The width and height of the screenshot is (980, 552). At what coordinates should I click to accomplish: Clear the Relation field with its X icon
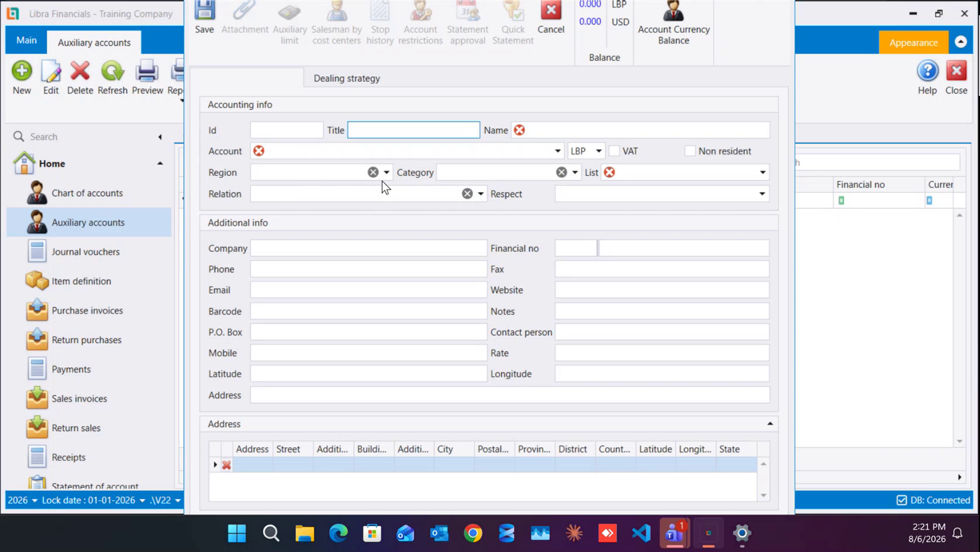pyautogui.click(x=467, y=194)
